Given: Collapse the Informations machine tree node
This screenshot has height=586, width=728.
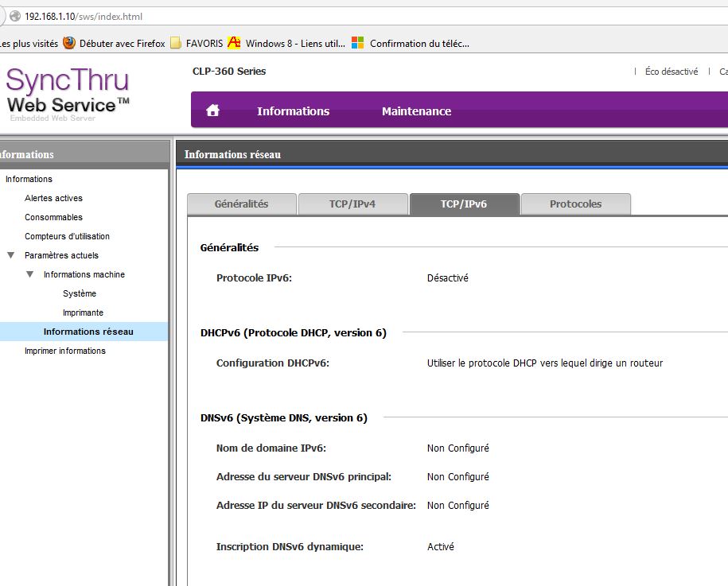Looking at the screenshot, I should click(30, 274).
